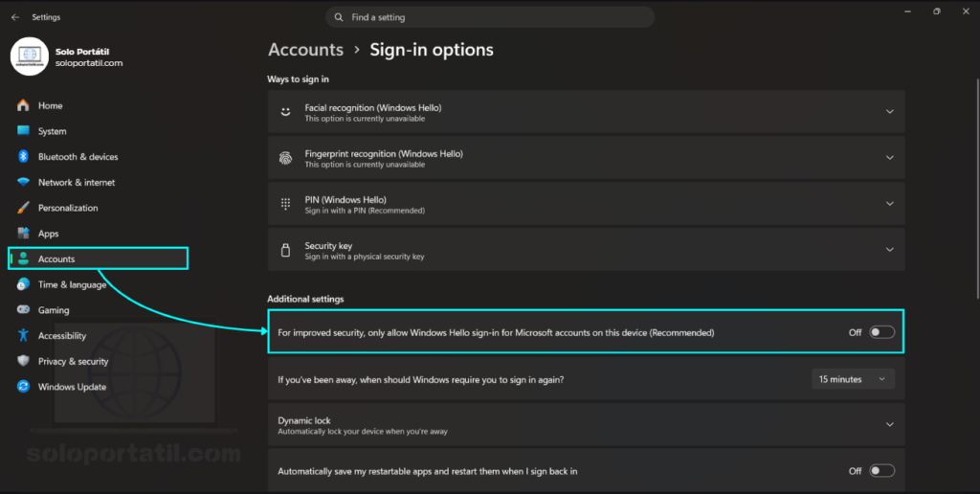This screenshot has height=494, width=980.
Task: Click the Network wifi icon
Action: click(x=23, y=182)
